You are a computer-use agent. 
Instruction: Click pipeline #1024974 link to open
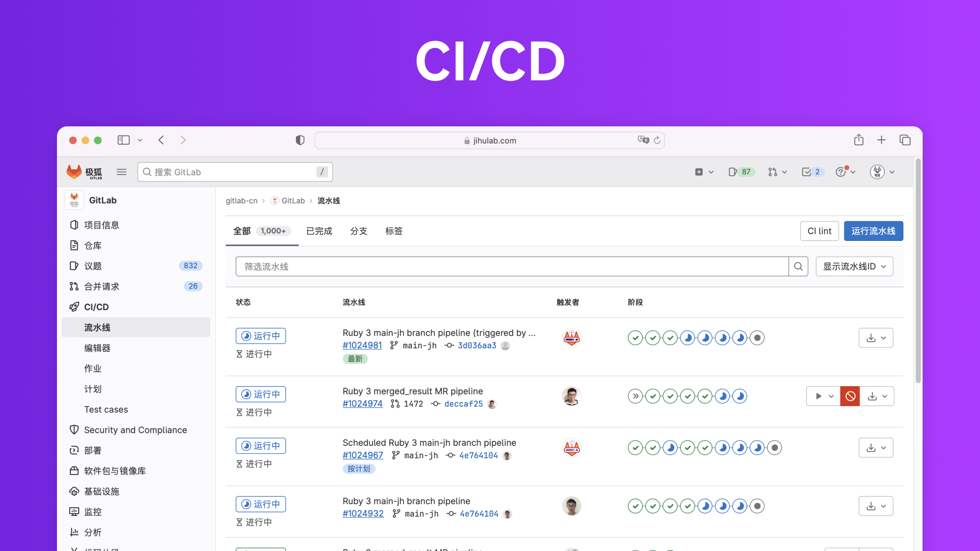tap(361, 404)
